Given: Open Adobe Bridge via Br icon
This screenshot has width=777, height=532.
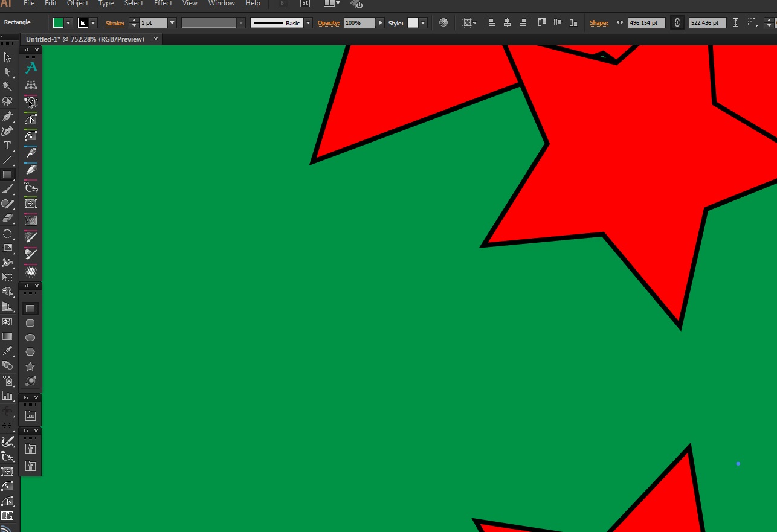Looking at the screenshot, I should (x=283, y=4).
